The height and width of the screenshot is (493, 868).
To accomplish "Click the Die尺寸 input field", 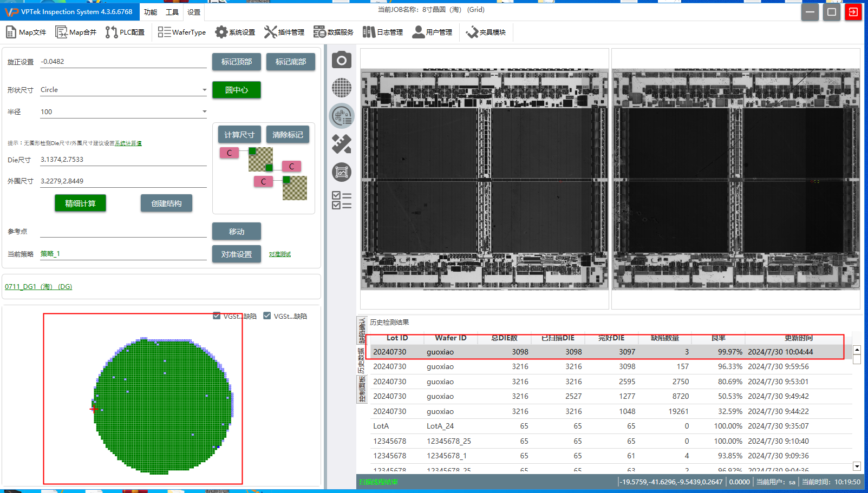I will (x=123, y=160).
